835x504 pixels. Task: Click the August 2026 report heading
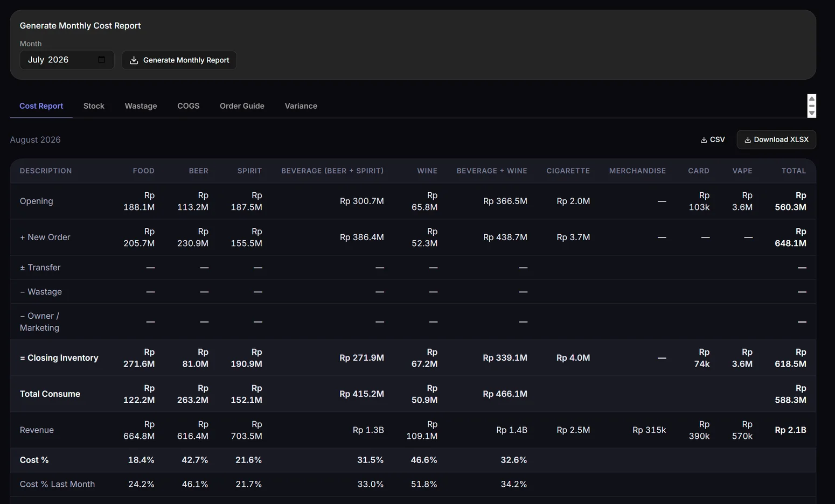pyautogui.click(x=36, y=139)
